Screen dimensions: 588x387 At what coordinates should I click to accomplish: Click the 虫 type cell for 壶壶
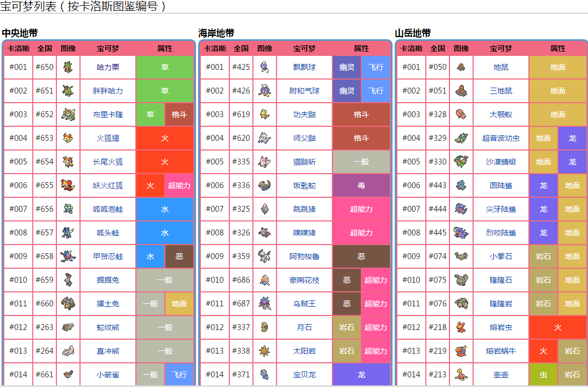tap(543, 375)
